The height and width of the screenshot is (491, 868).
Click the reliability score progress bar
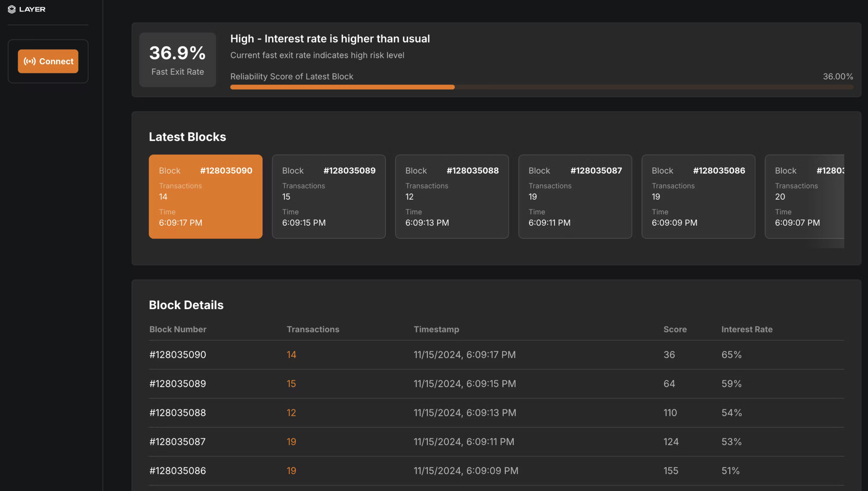point(541,87)
